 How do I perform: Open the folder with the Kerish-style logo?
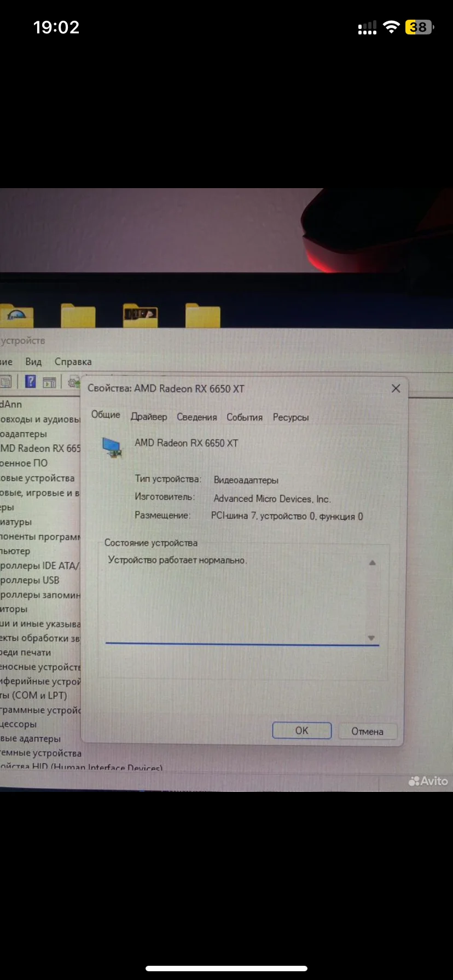16,315
